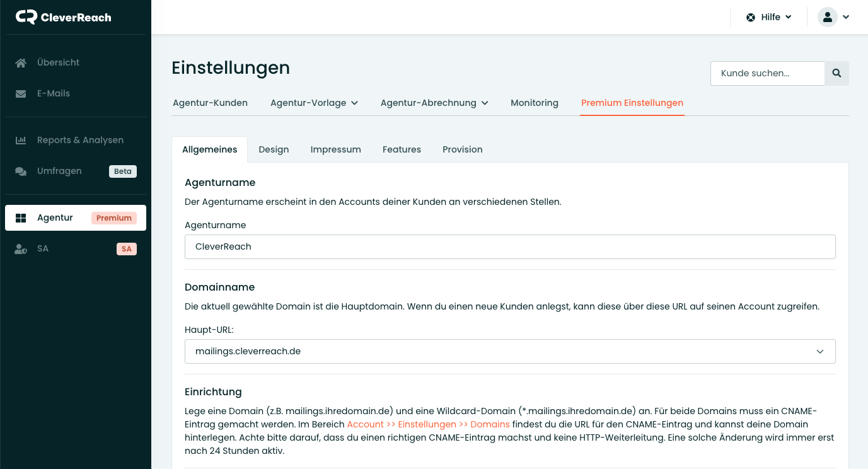868x469 pixels.
Task: Follow Account >> Einstellungen >> Domains link
Action: pyautogui.click(x=428, y=424)
